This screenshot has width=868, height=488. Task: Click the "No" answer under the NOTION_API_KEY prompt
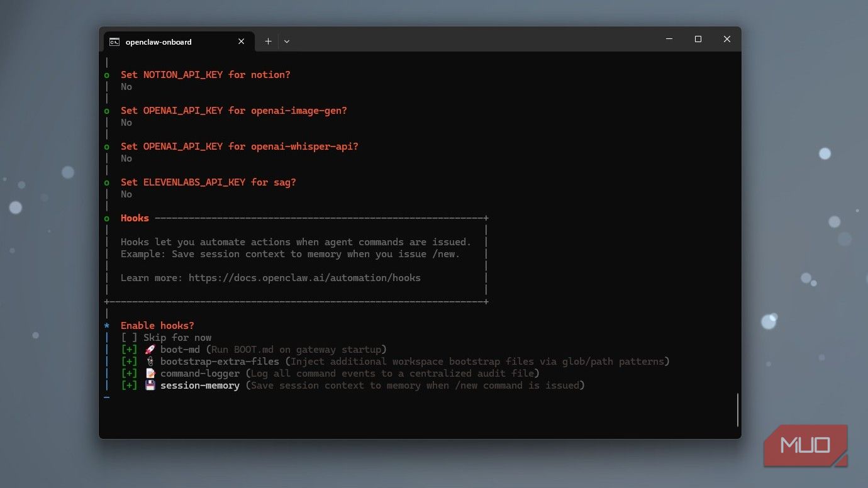tap(126, 87)
